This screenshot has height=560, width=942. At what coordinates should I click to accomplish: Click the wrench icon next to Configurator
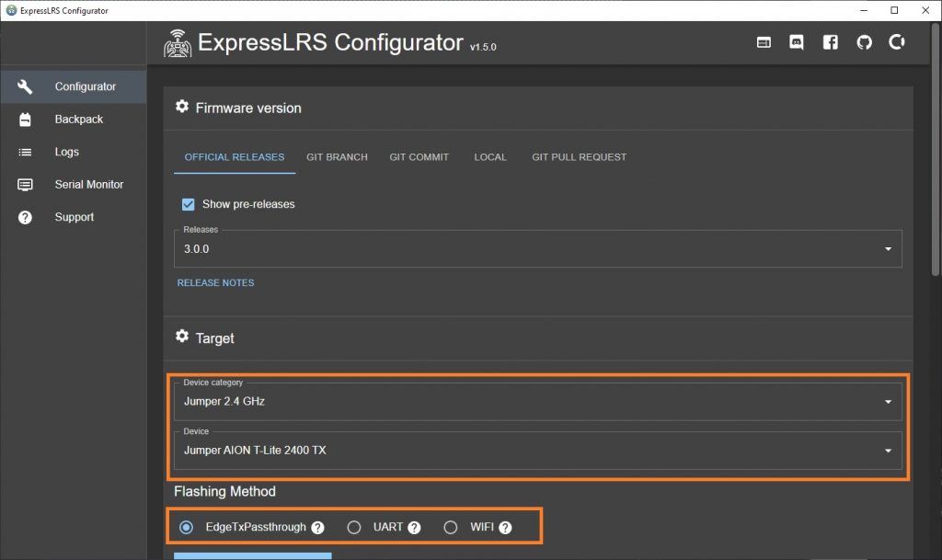[x=25, y=86]
